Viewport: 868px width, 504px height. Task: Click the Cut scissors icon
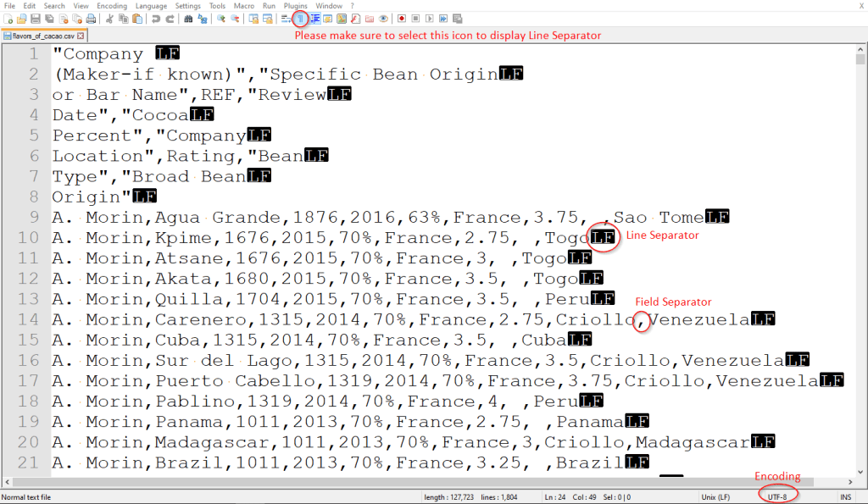(x=109, y=18)
